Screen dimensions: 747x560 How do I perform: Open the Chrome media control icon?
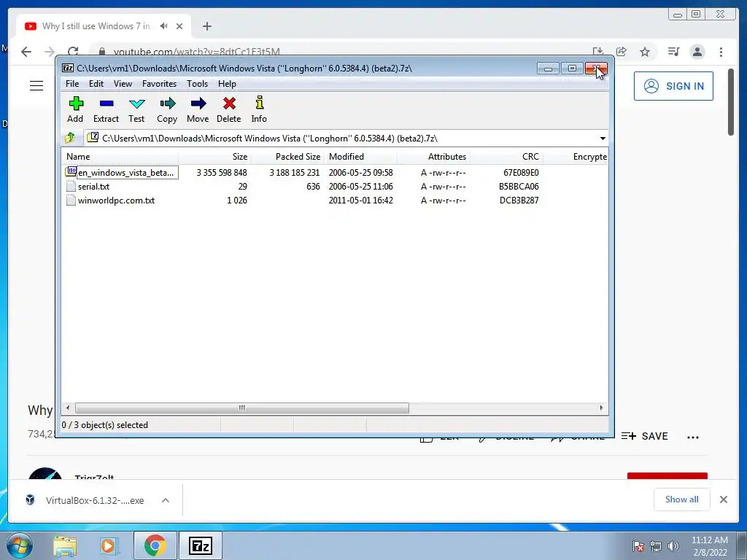click(x=673, y=52)
